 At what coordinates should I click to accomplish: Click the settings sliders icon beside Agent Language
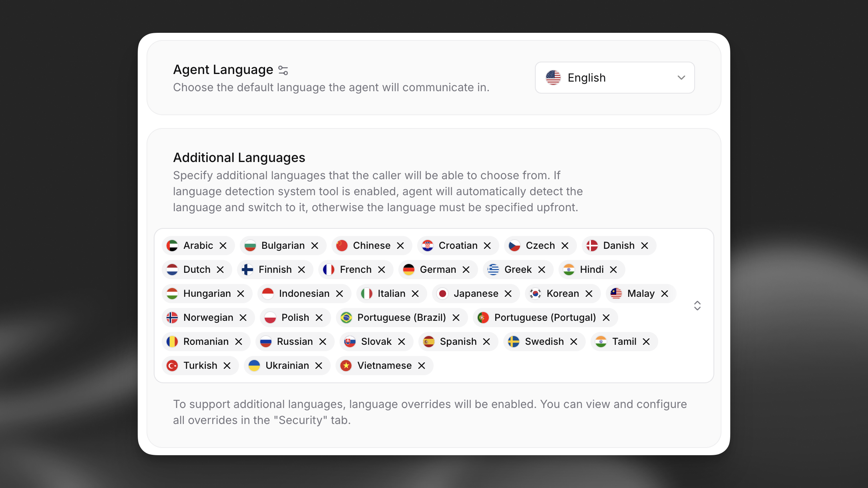[x=283, y=70]
